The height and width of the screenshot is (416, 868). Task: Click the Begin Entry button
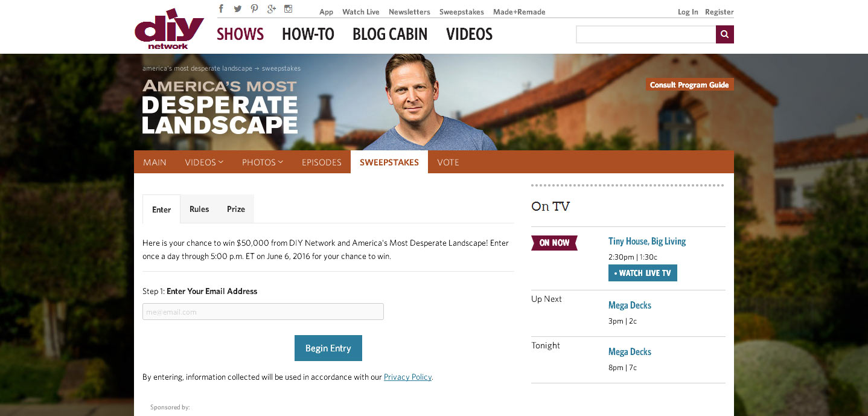point(328,348)
